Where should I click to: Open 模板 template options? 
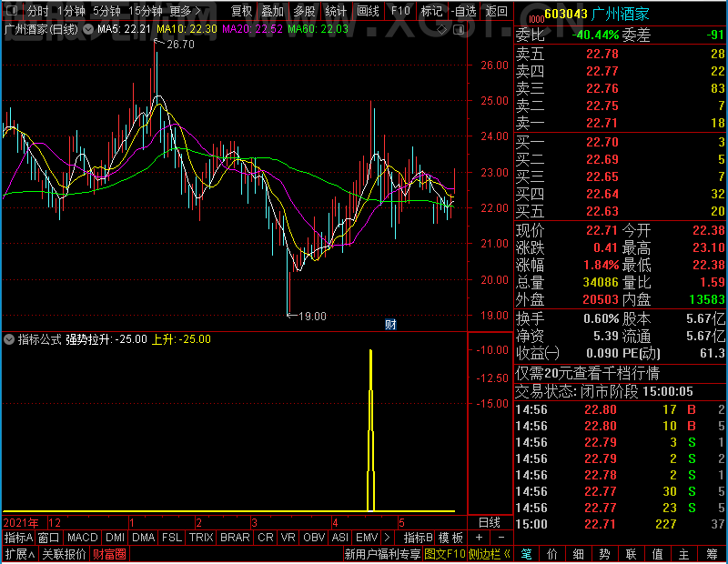(x=450, y=538)
